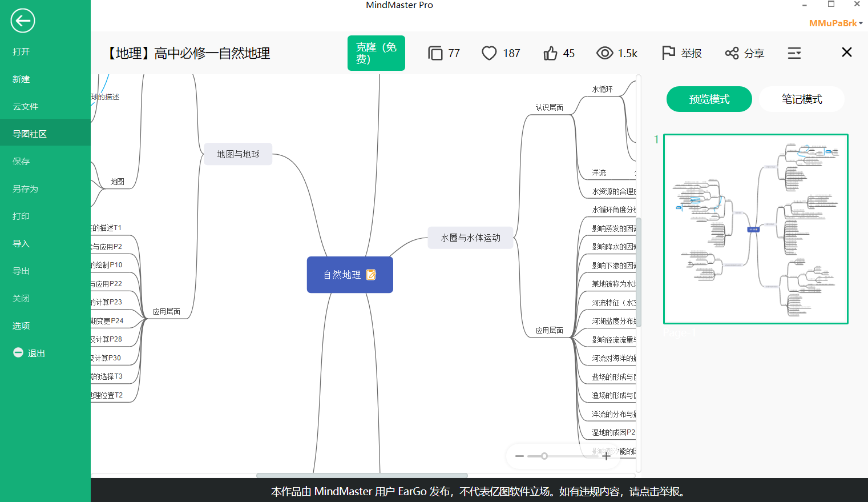Screen dimensions: 868x502
Task: Share the mind map via 分享 icon
Action: 732,53
